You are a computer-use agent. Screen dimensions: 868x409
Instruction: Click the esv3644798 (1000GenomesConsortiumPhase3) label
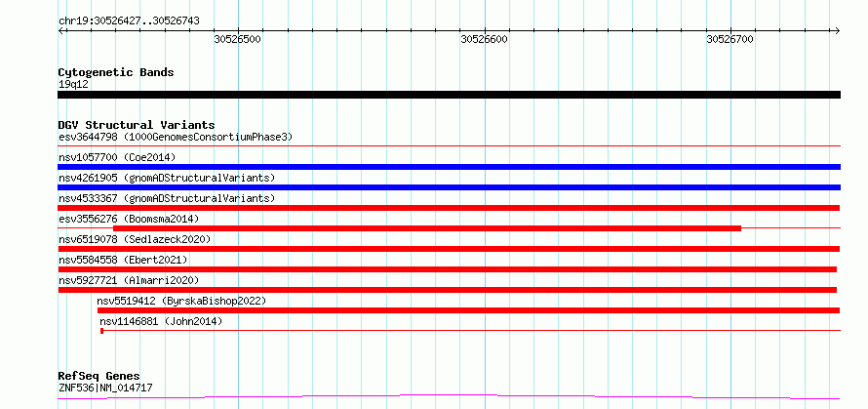(x=176, y=137)
